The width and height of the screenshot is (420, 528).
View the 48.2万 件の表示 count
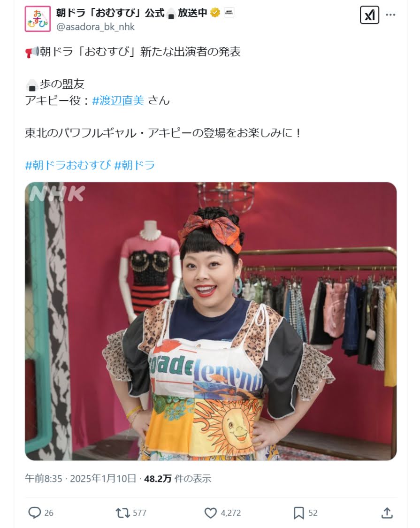click(x=177, y=479)
